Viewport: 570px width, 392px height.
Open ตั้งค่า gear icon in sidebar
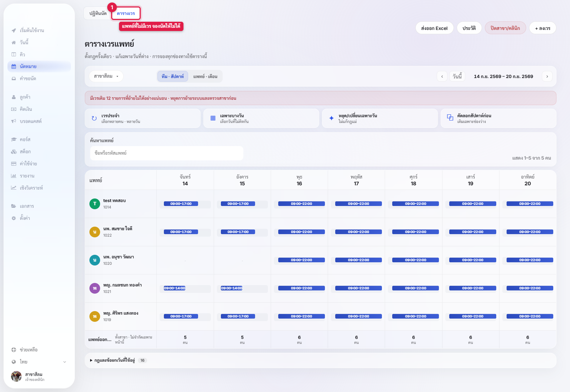click(x=14, y=218)
